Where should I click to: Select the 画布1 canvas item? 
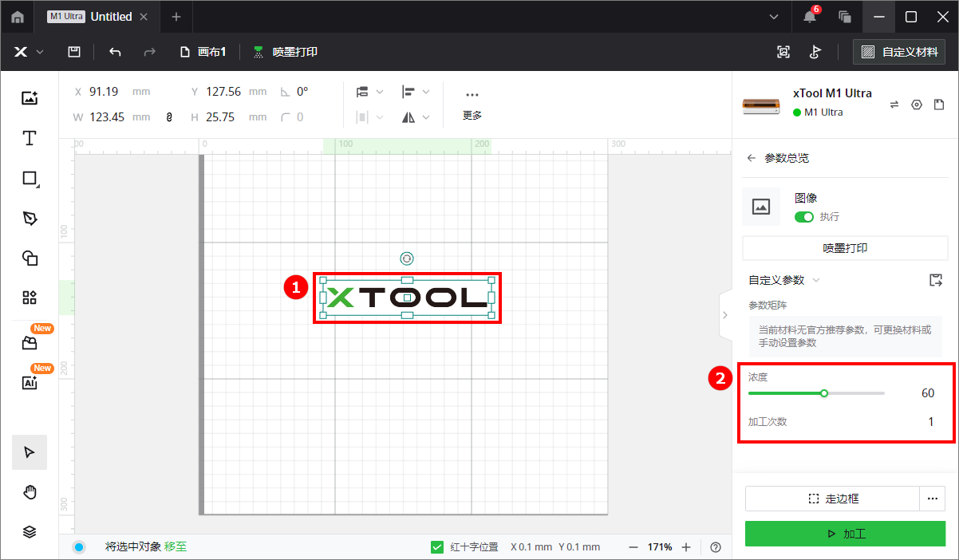tap(203, 52)
